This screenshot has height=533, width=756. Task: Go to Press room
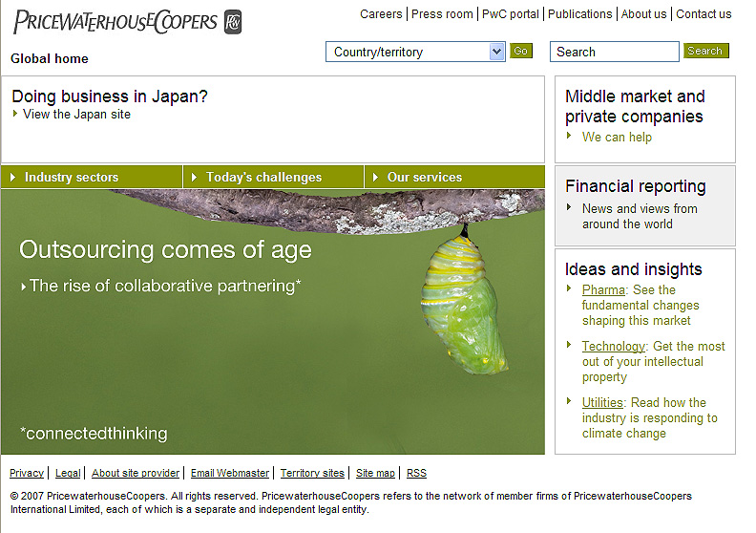(x=442, y=14)
